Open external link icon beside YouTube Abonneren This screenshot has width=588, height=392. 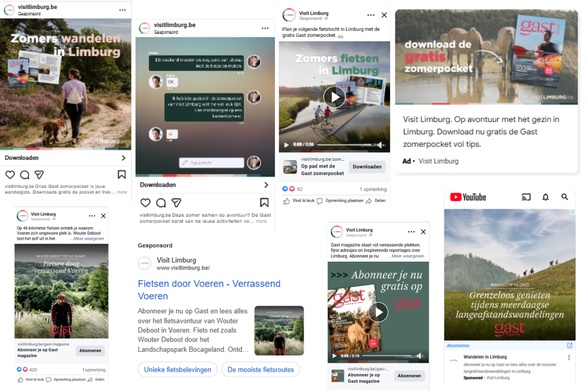click(x=569, y=345)
